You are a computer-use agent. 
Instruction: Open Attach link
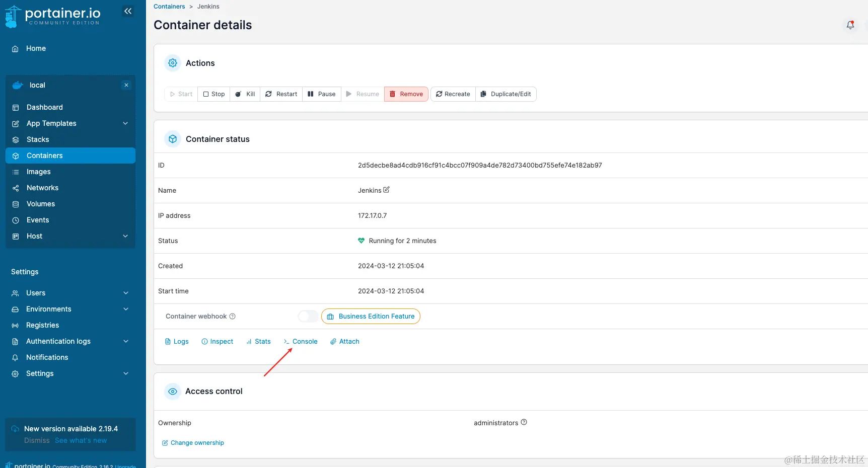(x=345, y=342)
